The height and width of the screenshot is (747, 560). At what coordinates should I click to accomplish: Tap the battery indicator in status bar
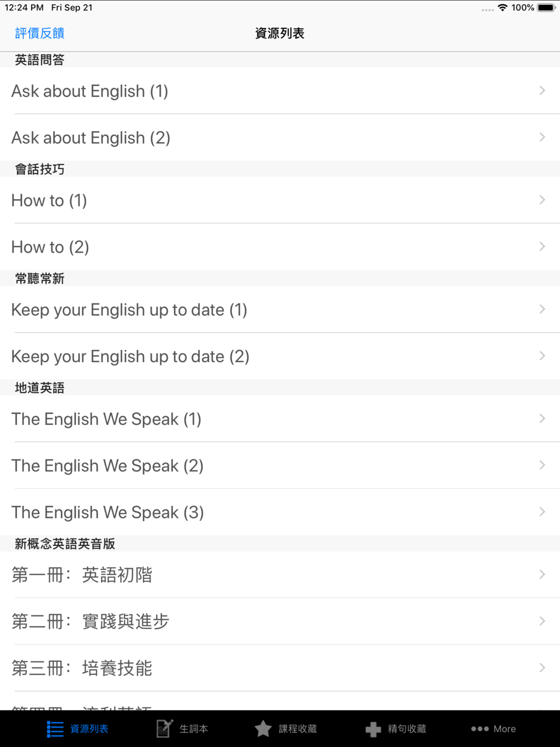[546, 8]
